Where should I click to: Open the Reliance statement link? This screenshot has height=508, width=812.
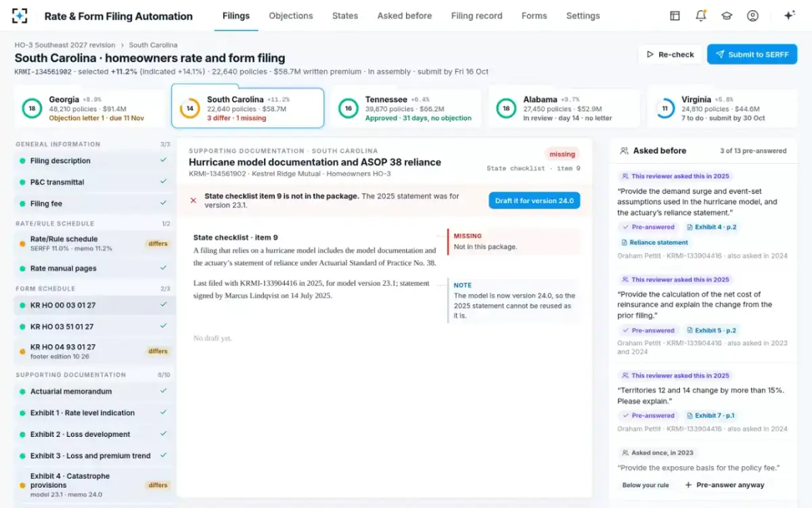click(x=654, y=242)
